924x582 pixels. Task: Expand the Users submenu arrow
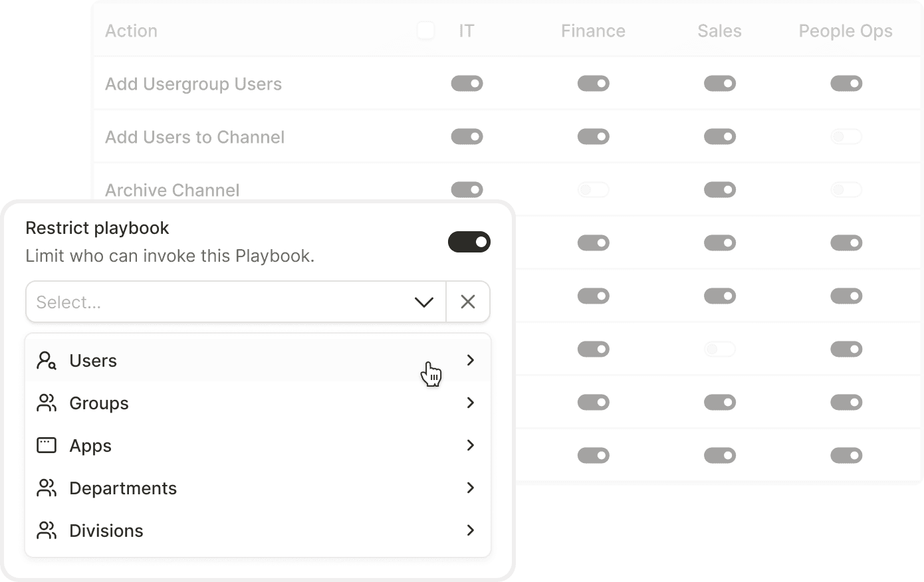point(471,360)
